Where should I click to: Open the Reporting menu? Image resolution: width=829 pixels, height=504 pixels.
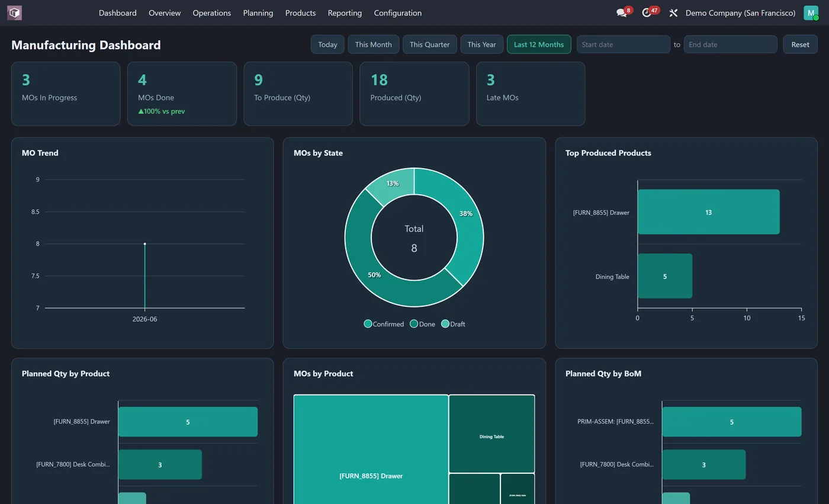tap(345, 12)
